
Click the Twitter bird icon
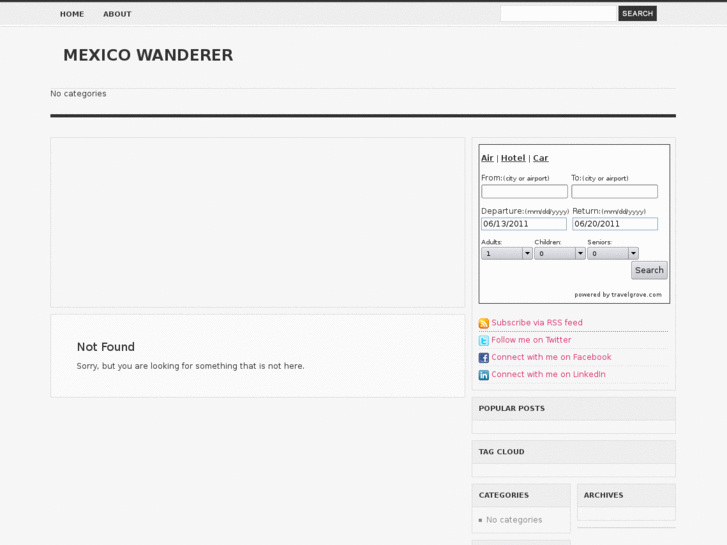pos(484,340)
